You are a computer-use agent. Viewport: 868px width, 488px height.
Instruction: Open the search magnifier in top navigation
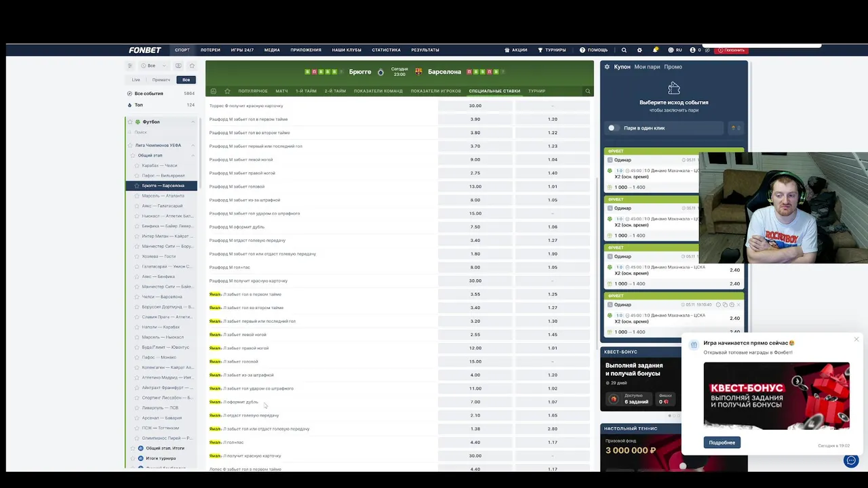[624, 50]
